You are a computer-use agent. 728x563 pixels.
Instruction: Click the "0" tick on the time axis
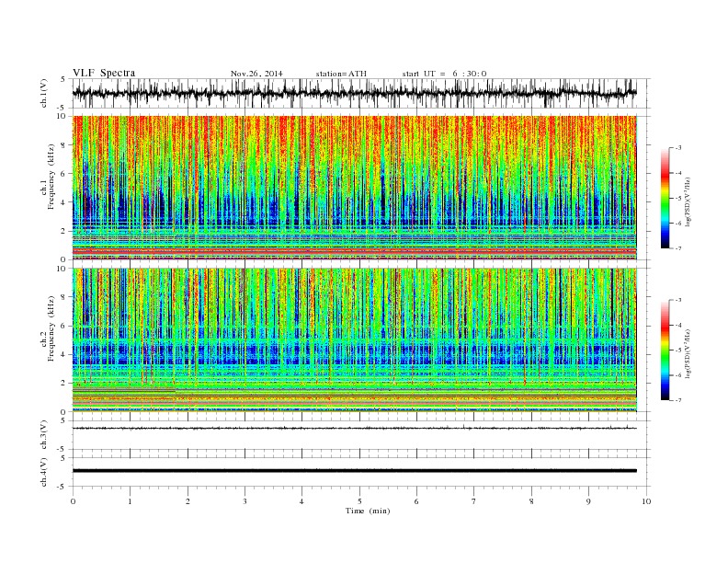(x=73, y=501)
